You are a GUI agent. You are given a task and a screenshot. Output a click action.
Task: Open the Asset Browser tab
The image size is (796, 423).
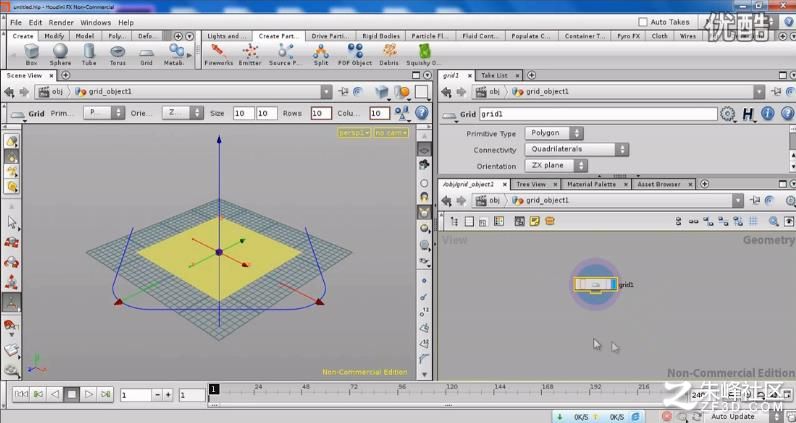tap(658, 184)
